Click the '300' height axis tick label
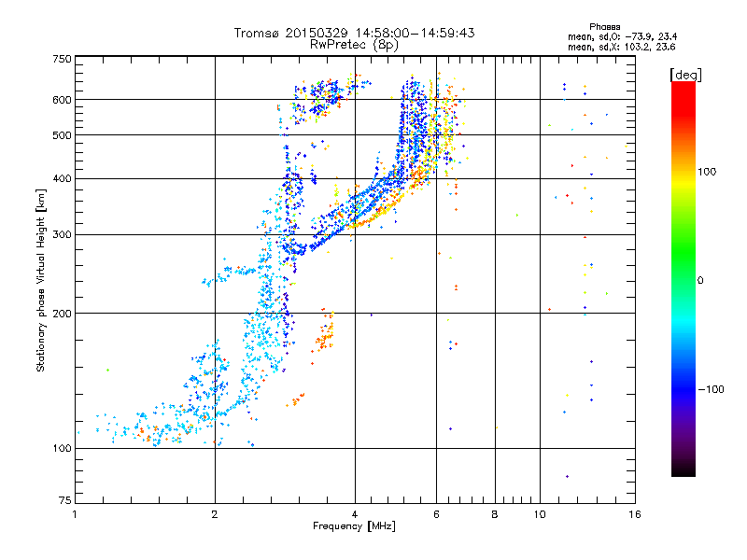Image resolution: width=747 pixels, height=560 pixels. point(62,235)
